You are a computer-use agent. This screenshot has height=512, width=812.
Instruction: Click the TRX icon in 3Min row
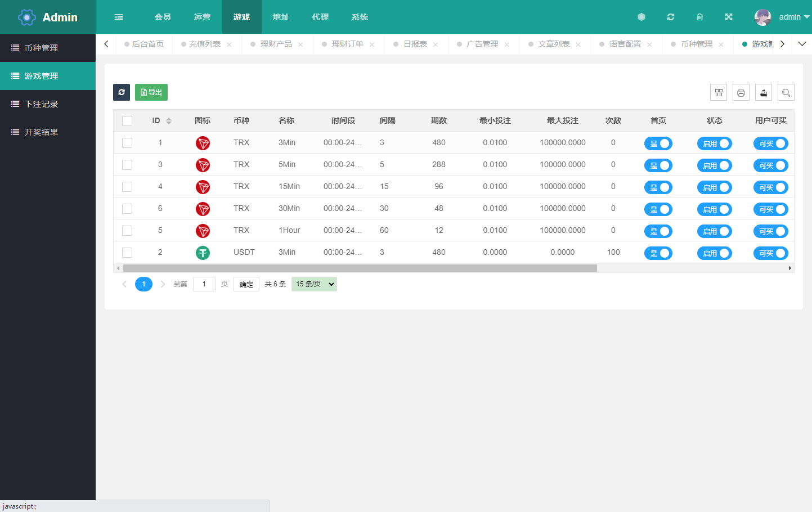click(x=203, y=143)
